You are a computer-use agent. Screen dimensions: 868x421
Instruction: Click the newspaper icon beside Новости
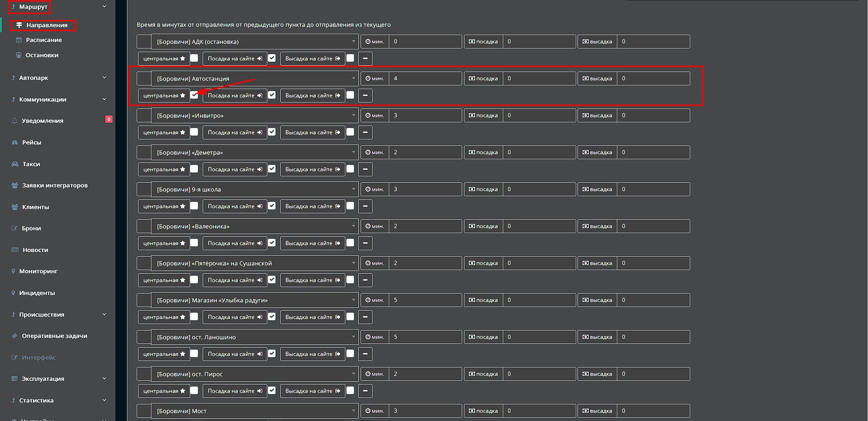click(x=15, y=250)
